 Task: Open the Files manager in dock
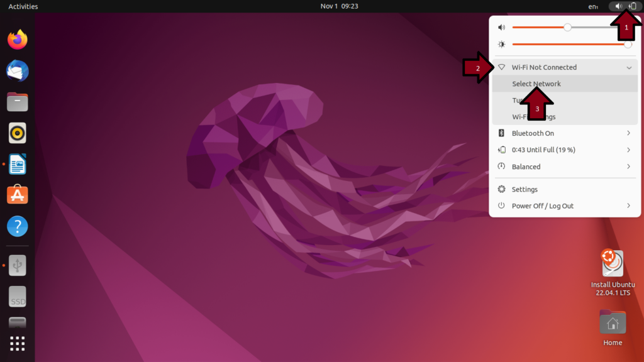(17, 102)
